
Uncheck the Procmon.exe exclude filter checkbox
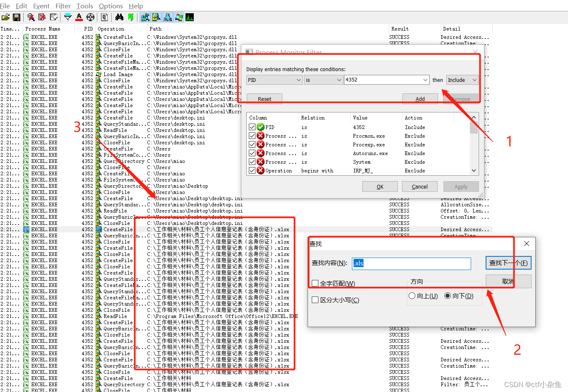pos(252,136)
